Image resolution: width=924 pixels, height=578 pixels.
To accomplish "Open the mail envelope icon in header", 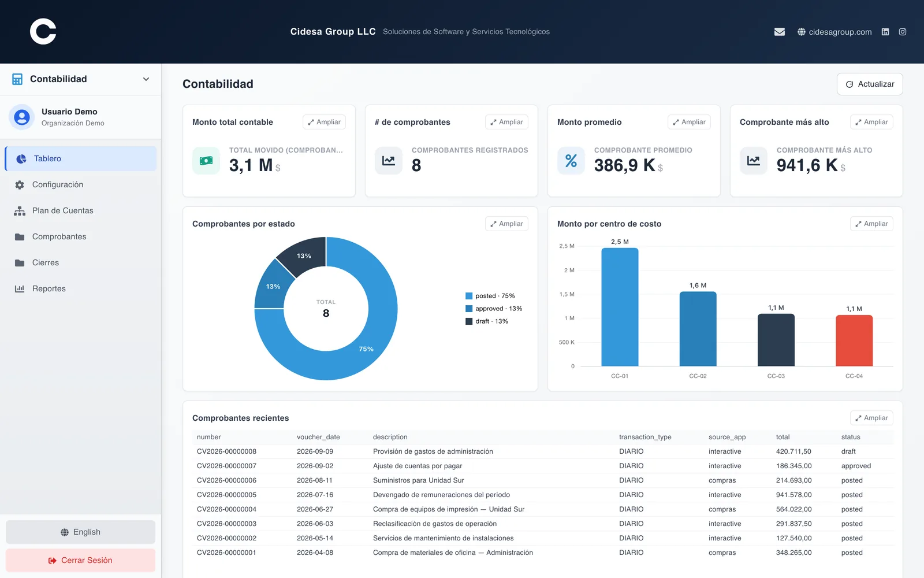I will 780,32.
